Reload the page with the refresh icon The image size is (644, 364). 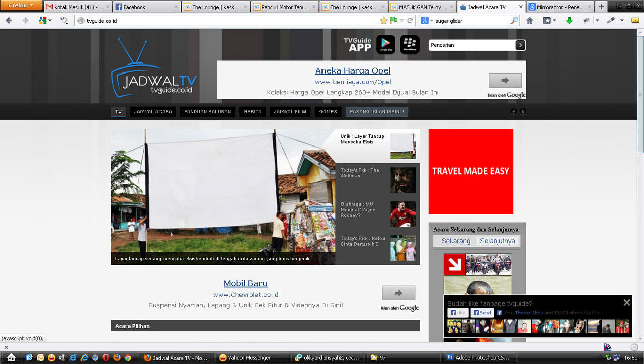410,21
